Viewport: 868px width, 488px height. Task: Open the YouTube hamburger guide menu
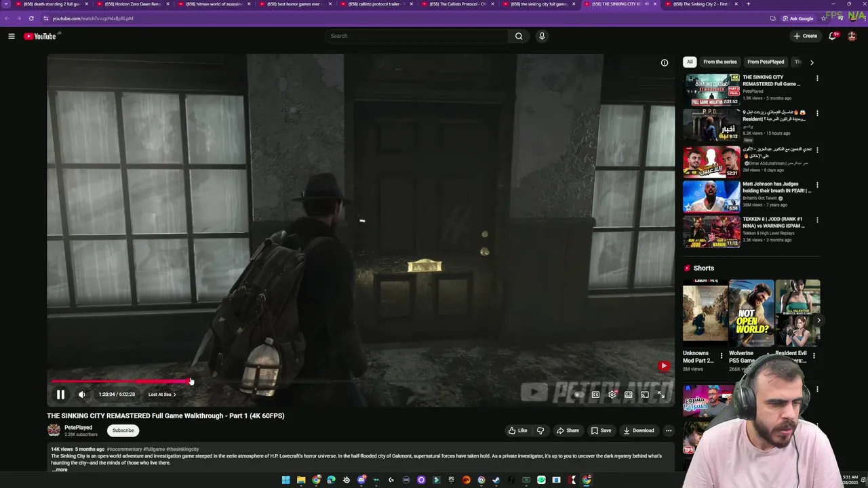(x=12, y=36)
